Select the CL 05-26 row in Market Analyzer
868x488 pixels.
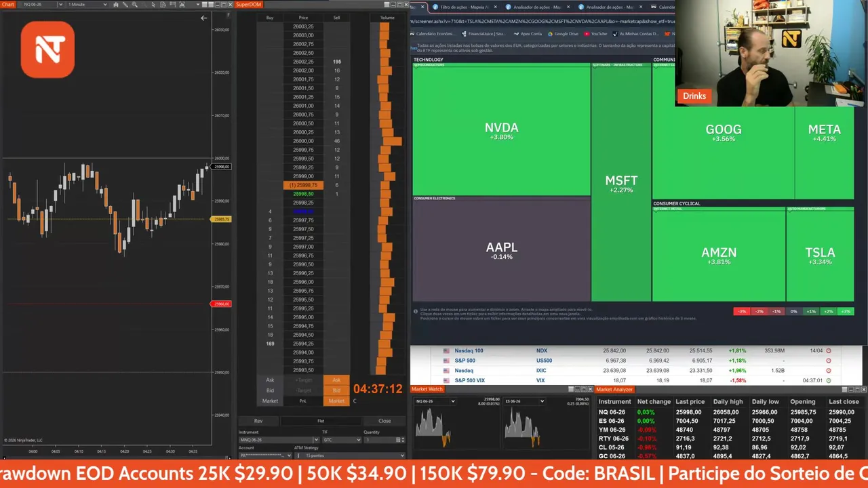pyautogui.click(x=731, y=447)
